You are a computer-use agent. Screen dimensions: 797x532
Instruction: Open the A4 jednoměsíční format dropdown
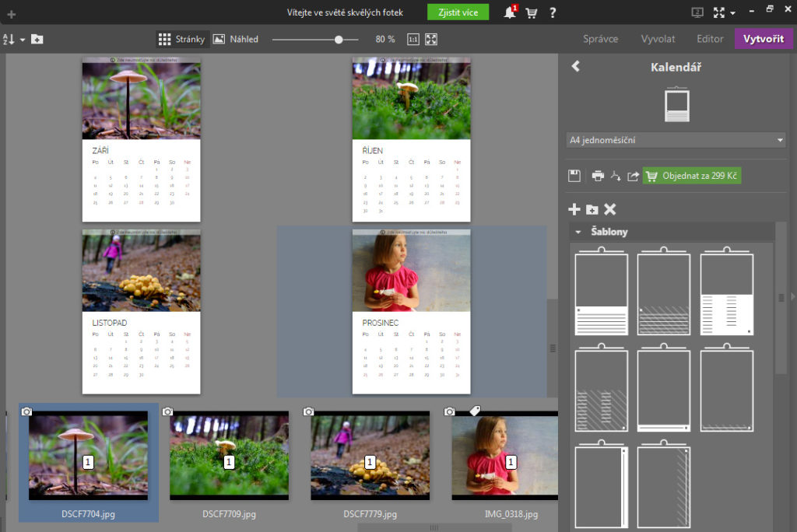676,140
